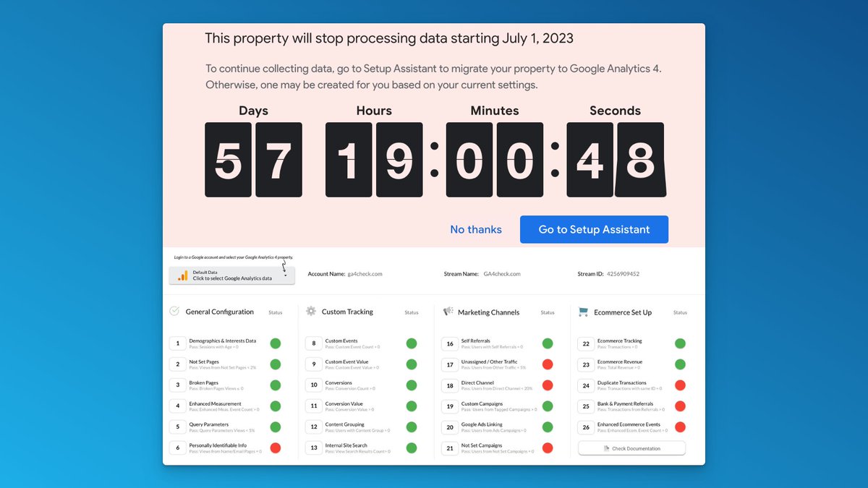Click the Ecommerce Set Up heading

pos(623,312)
